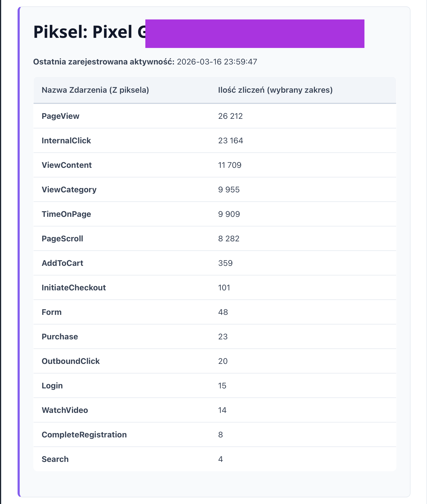Click the OutboundClick event name
Screen dimensions: 427x504
pos(71,361)
